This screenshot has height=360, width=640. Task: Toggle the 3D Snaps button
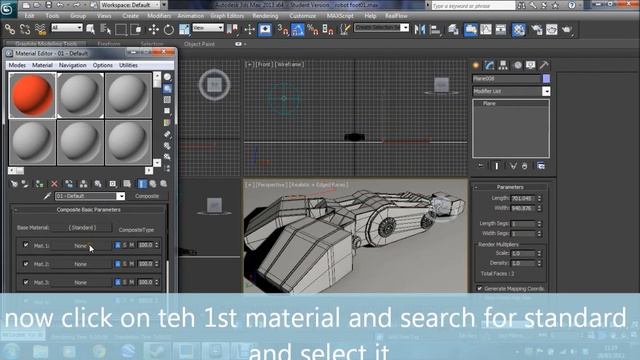(282, 29)
